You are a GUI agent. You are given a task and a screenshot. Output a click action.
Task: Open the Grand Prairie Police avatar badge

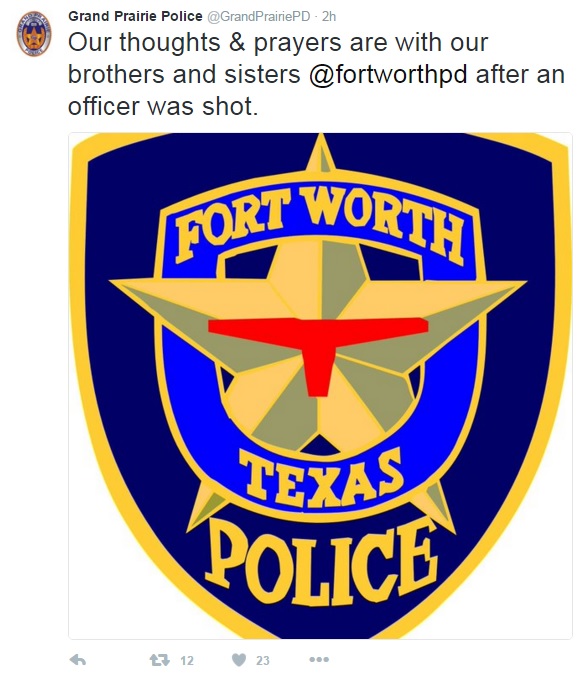[34, 33]
